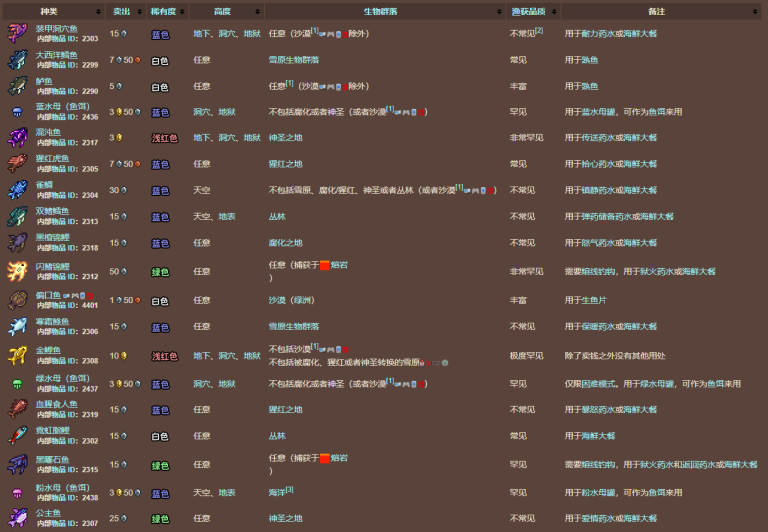Click the 公主鱼 fish icon
768x532 pixels.
click(x=17, y=518)
